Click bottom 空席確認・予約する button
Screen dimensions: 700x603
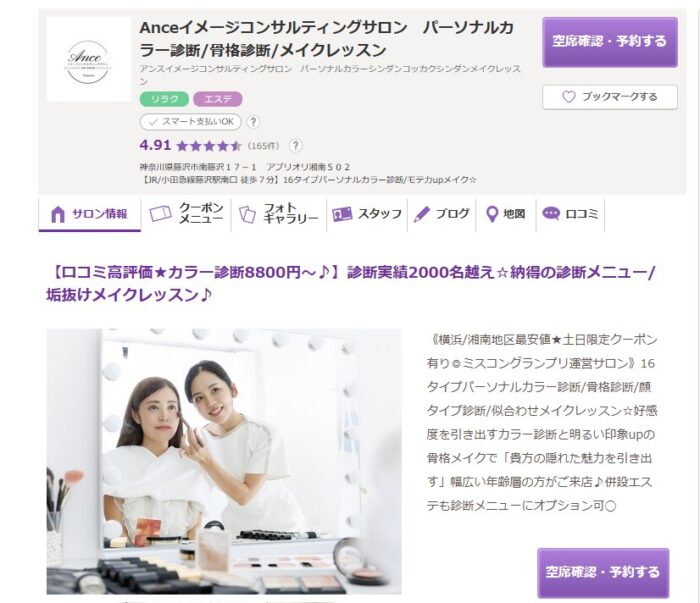click(x=603, y=573)
